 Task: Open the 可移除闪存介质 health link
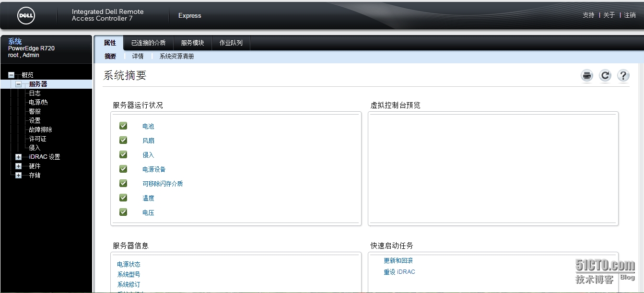coord(163,184)
